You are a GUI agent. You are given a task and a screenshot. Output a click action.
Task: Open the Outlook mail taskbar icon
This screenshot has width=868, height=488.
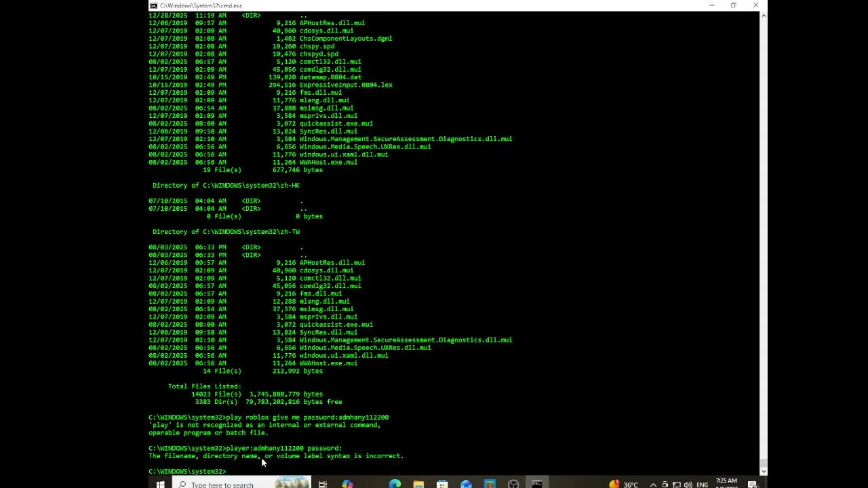click(x=466, y=484)
